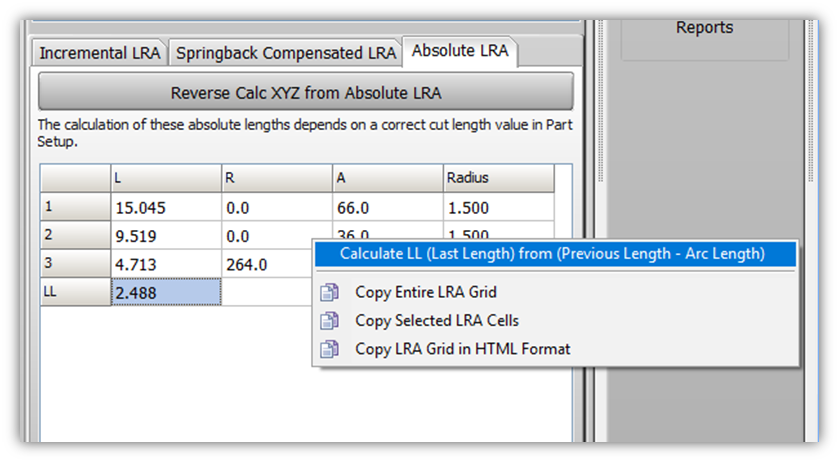Open the Springback Compensated LRA tab

click(x=285, y=53)
